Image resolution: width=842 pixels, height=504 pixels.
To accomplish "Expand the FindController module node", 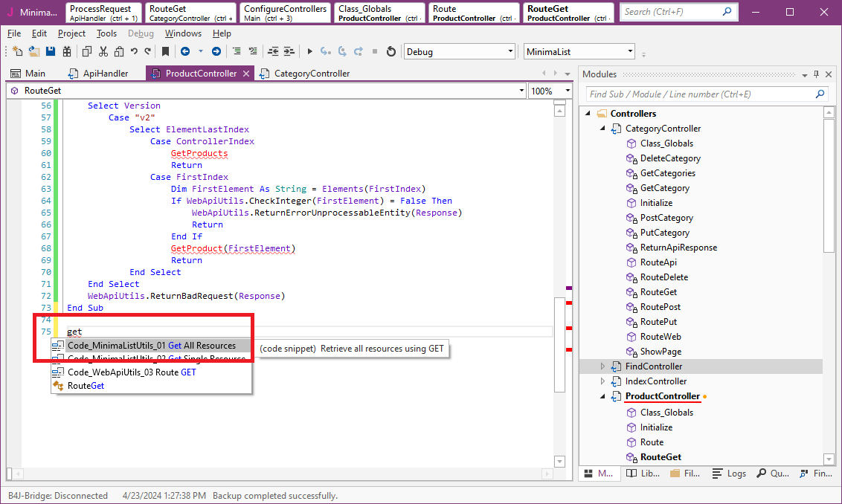I will pyautogui.click(x=603, y=366).
